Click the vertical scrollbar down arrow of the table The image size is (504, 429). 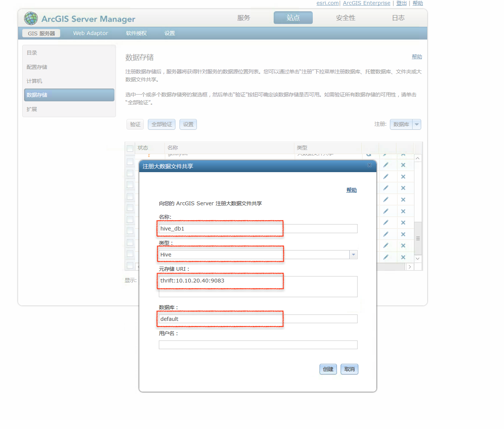pyautogui.click(x=418, y=259)
